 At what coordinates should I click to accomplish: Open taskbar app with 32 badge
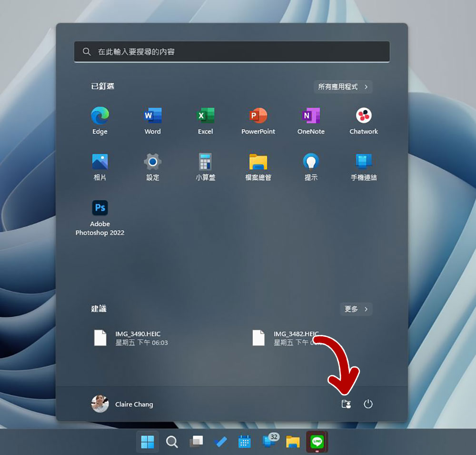270,440
